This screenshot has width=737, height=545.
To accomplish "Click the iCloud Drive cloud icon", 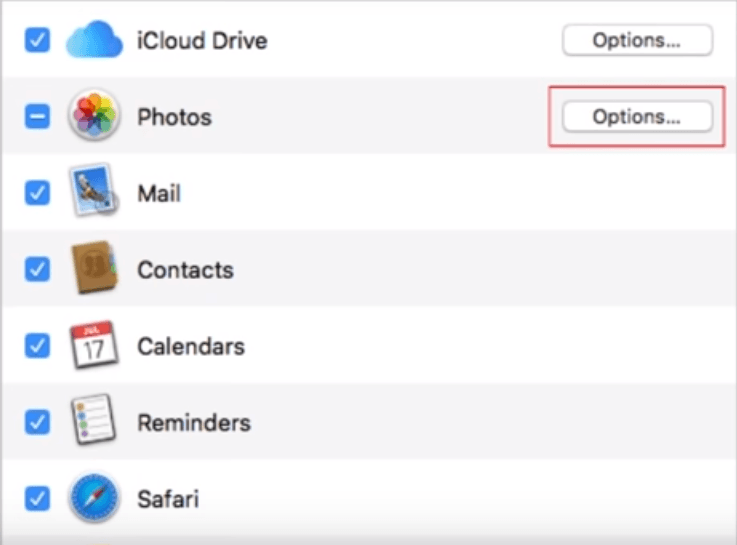I will 94,41.
